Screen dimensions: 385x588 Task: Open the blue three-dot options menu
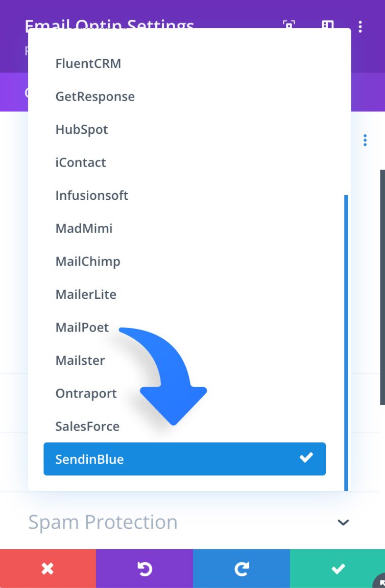(366, 139)
